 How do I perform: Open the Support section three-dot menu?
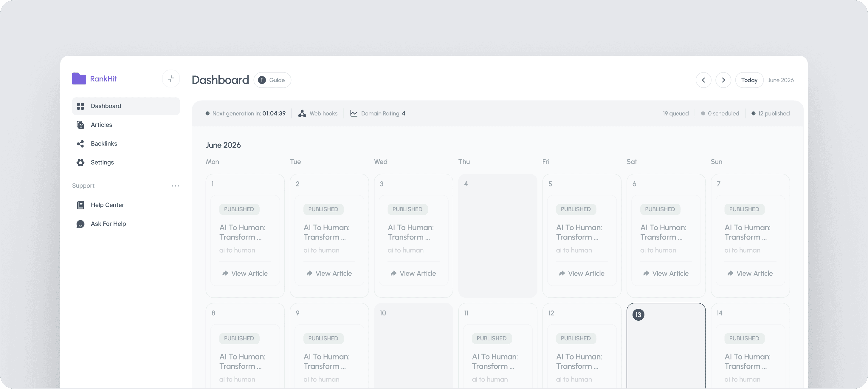175,186
